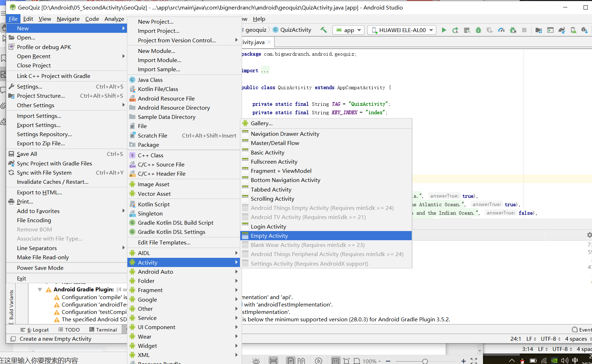Click Exit in File menu
Image resolution: width=592 pixels, height=364 pixels.
67,278
